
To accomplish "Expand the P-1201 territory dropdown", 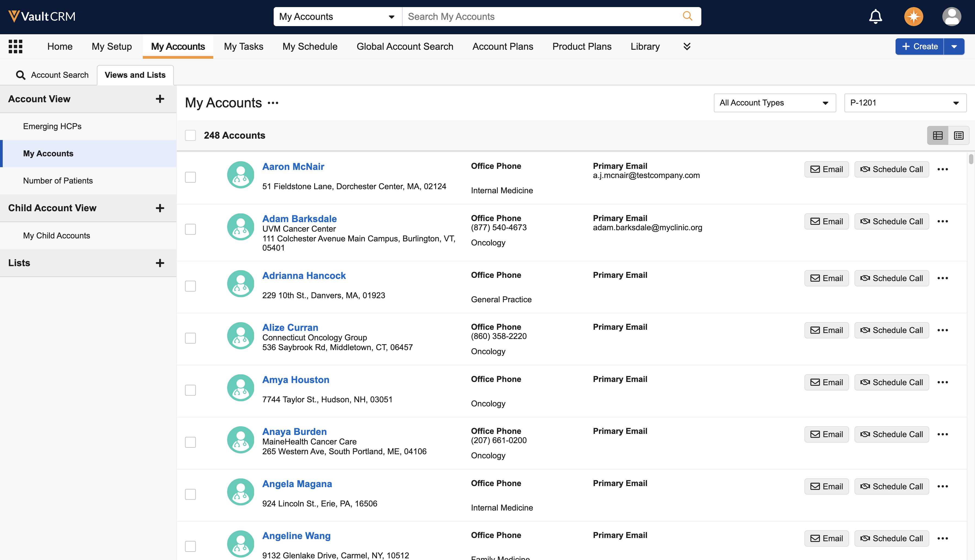I will tap(905, 103).
